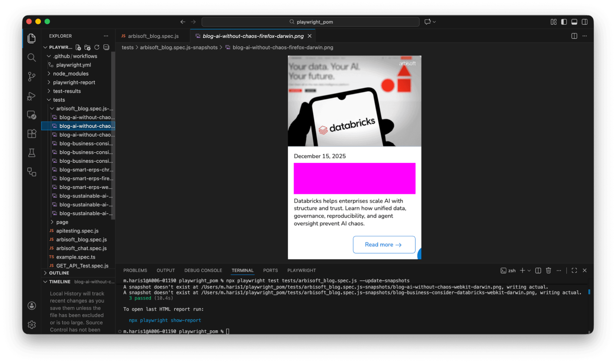The image size is (616, 364).
Task: Toggle the primary side bar layout button
Action: point(564,22)
